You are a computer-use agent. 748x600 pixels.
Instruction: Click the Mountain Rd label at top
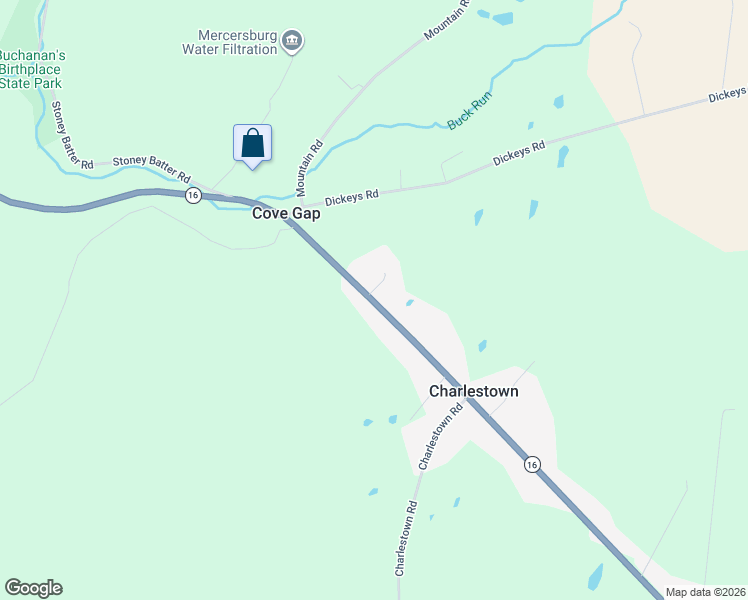point(447,19)
